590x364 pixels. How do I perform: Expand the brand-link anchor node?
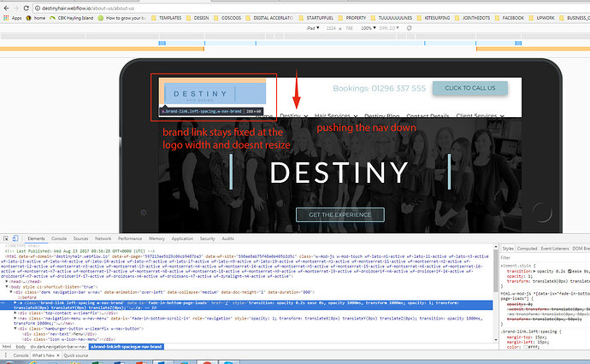pos(15,302)
